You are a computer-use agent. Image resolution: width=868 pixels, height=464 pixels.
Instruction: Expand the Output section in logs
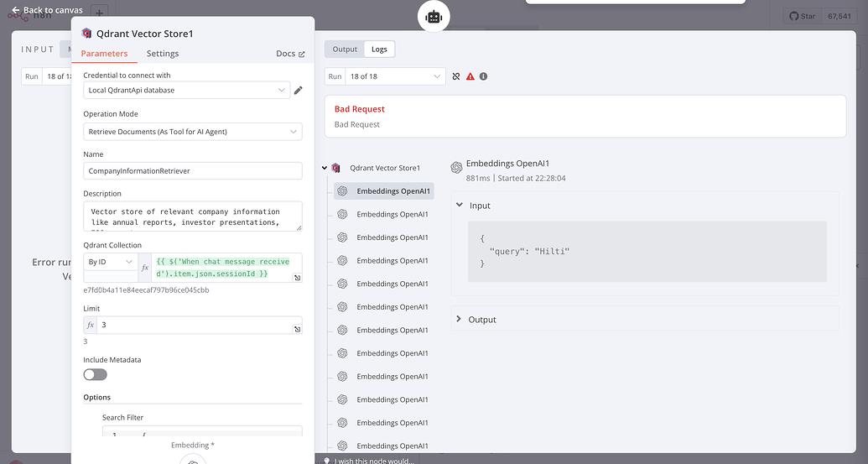pos(459,320)
